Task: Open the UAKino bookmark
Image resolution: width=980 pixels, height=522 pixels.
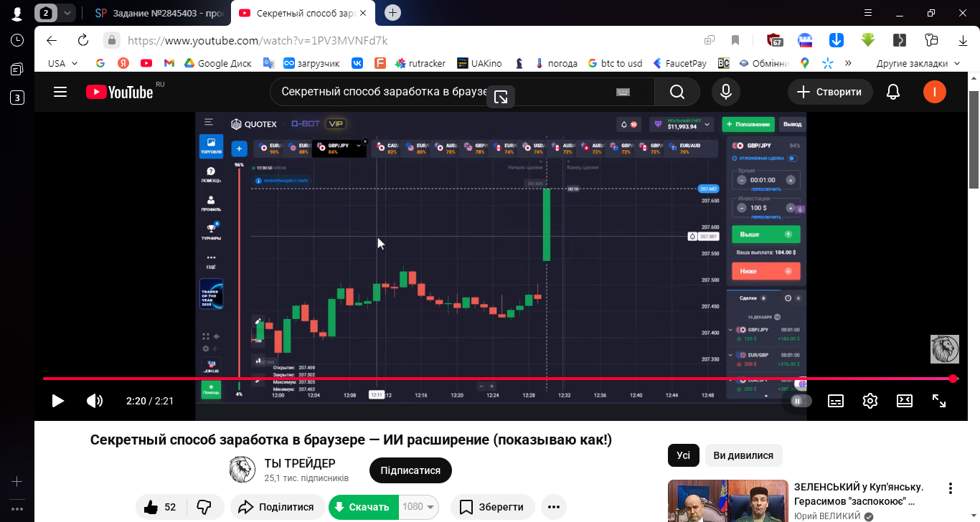Action: (479, 63)
